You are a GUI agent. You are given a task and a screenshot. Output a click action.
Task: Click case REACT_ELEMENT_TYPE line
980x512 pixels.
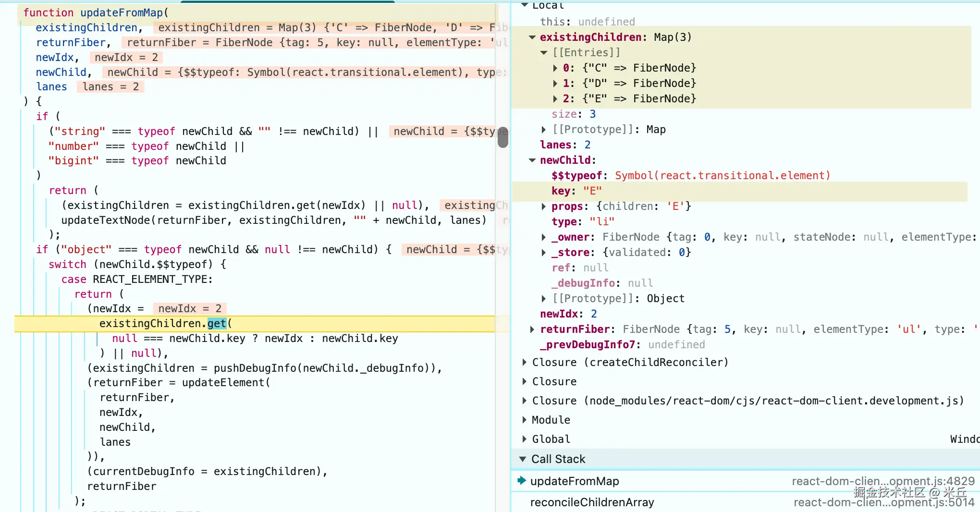point(137,280)
